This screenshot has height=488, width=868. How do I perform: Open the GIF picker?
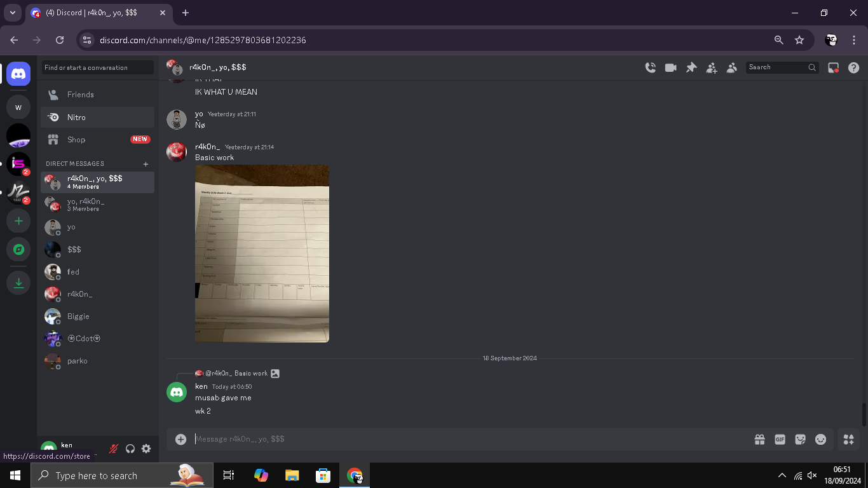tap(780, 439)
